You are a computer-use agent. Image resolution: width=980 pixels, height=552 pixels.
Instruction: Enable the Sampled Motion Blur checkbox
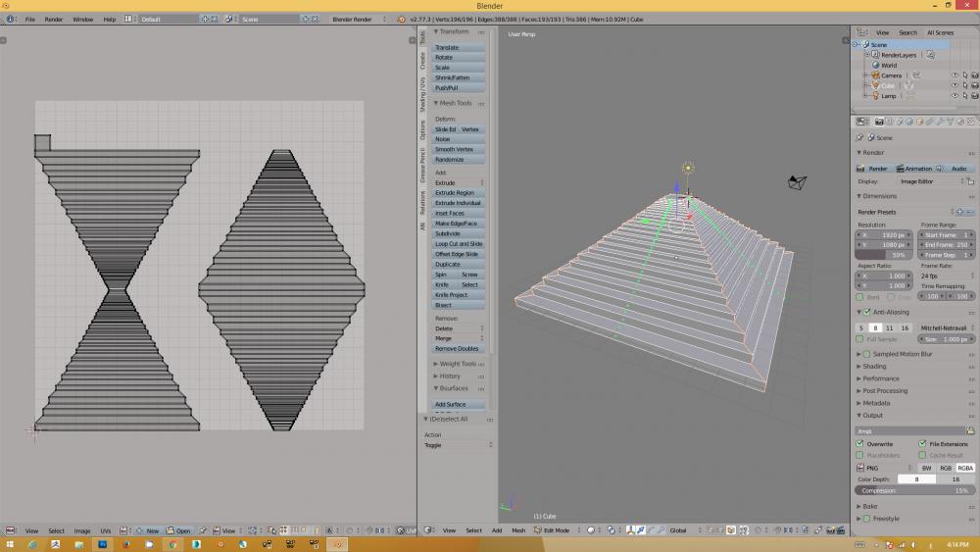[866, 353]
